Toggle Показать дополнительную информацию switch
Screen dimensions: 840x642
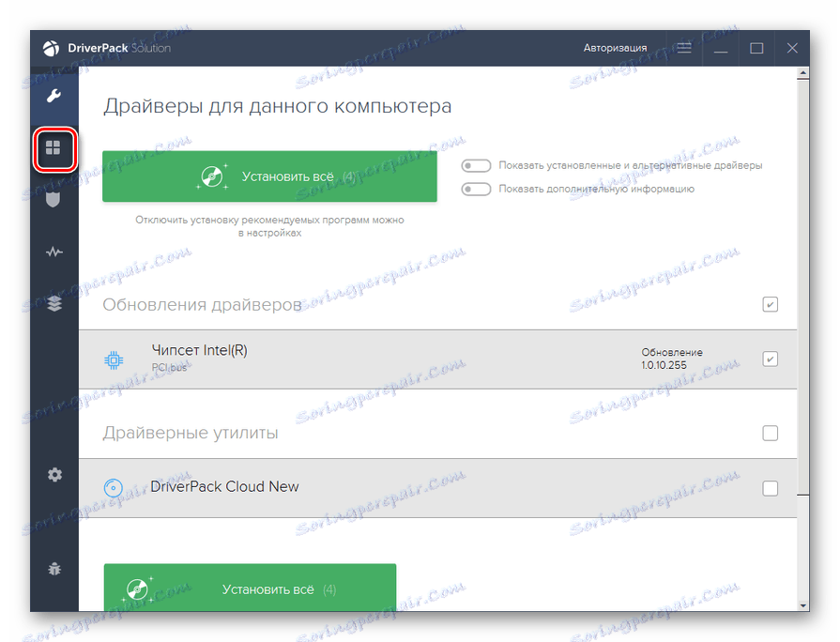point(476,190)
